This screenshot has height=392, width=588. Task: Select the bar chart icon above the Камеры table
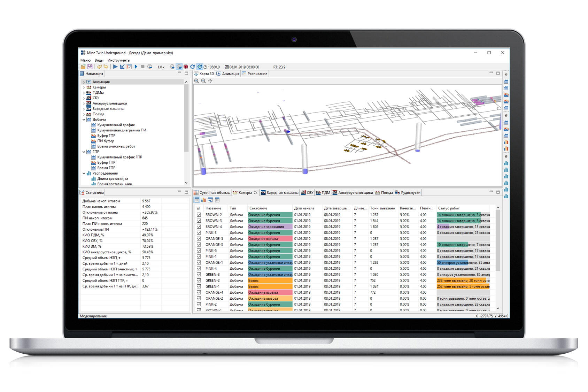(204, 200)
